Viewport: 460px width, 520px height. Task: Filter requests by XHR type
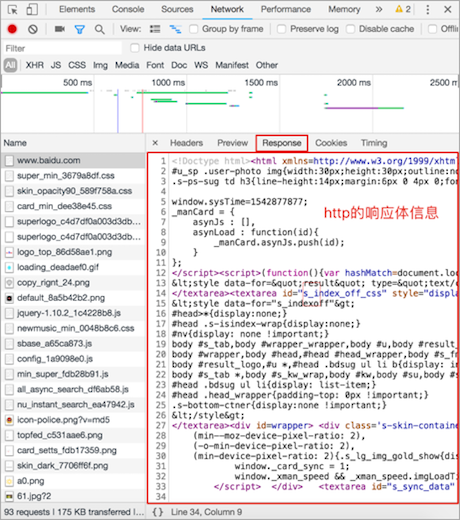pyautogui.click(x=35, y=65)
